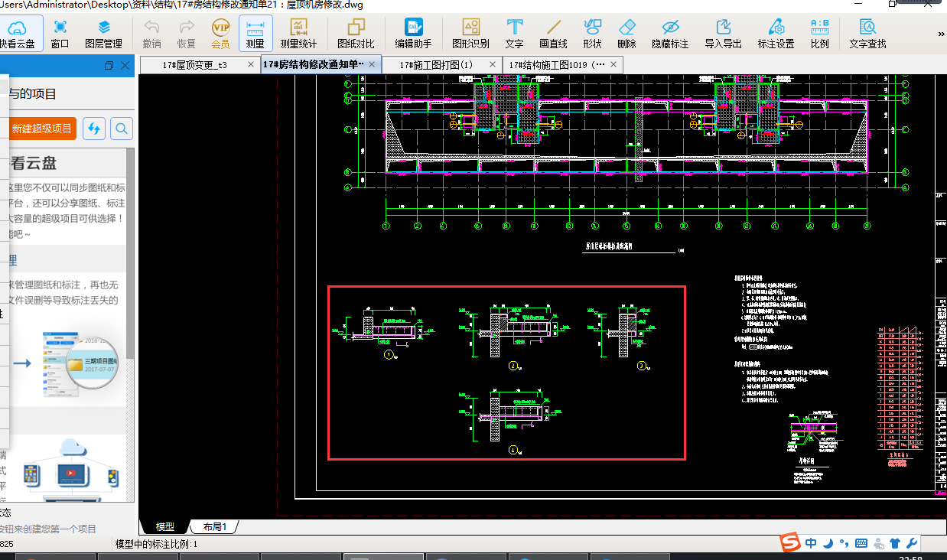Click the 新建超级项目 button
The height and width of the screenshot is (560, 947).
click(42, 129)
